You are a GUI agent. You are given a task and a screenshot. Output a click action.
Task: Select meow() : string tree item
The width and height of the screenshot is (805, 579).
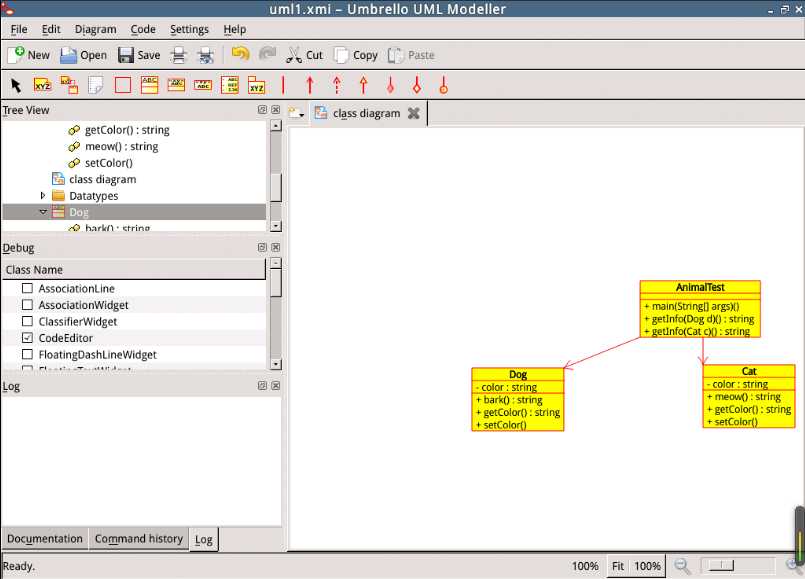coord(121,146)
